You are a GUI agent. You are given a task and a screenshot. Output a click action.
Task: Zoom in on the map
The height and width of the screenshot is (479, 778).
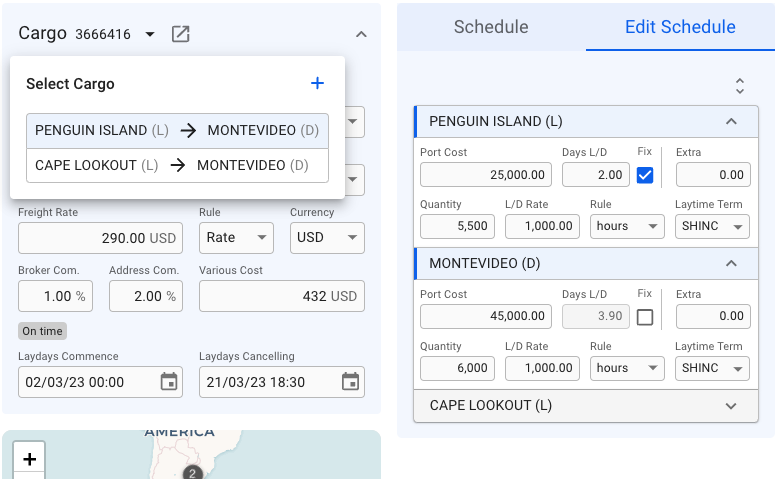[30, 459]
